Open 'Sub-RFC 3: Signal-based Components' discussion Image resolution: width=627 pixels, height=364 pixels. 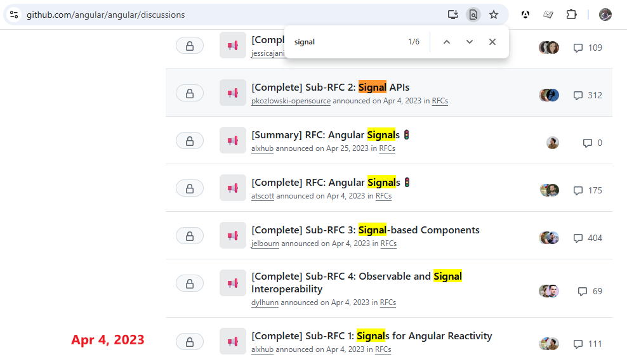tap(365, 230)
